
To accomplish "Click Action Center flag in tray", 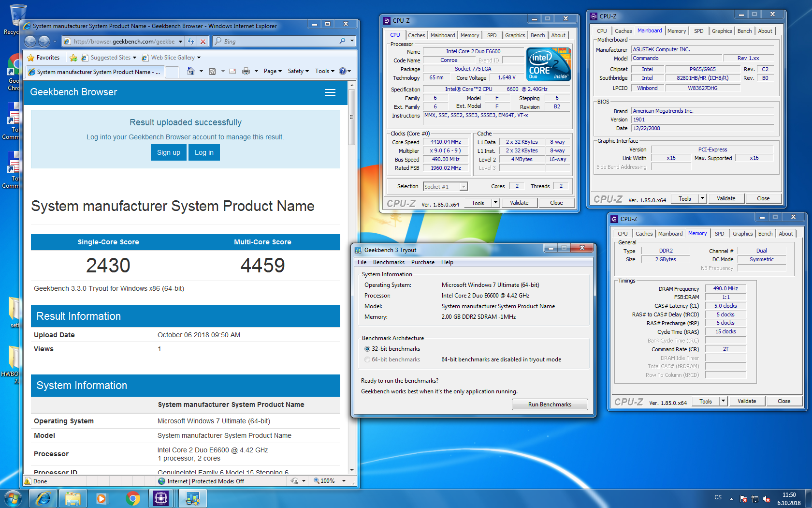I will [x=743, y=499].
